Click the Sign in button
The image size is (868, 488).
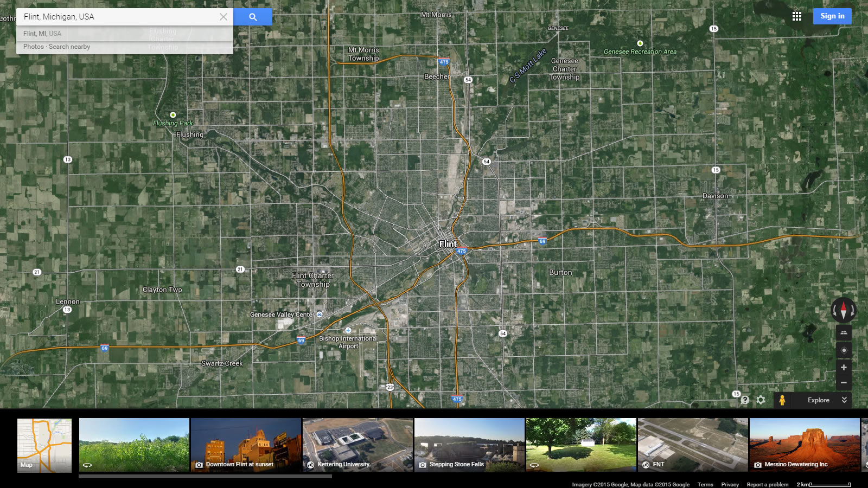pyautogui.click(x=832, y=16)
